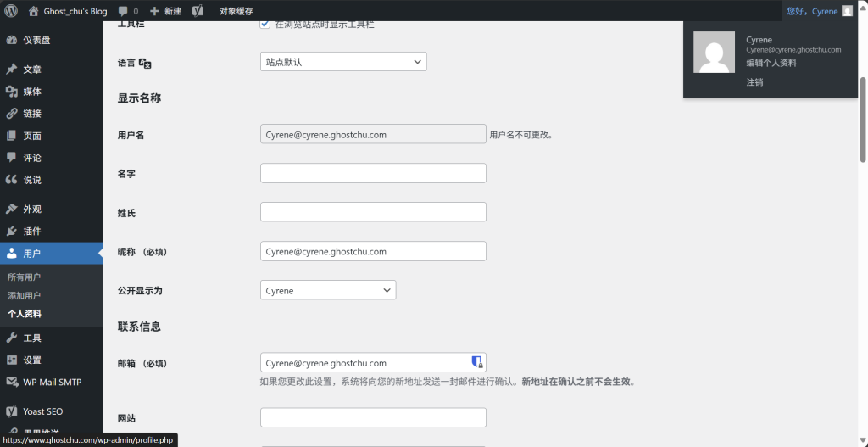The width and height of the screenshot is (868, 447).
Task: Open 媒体 in the sidebar
Action: click(52, 92)
